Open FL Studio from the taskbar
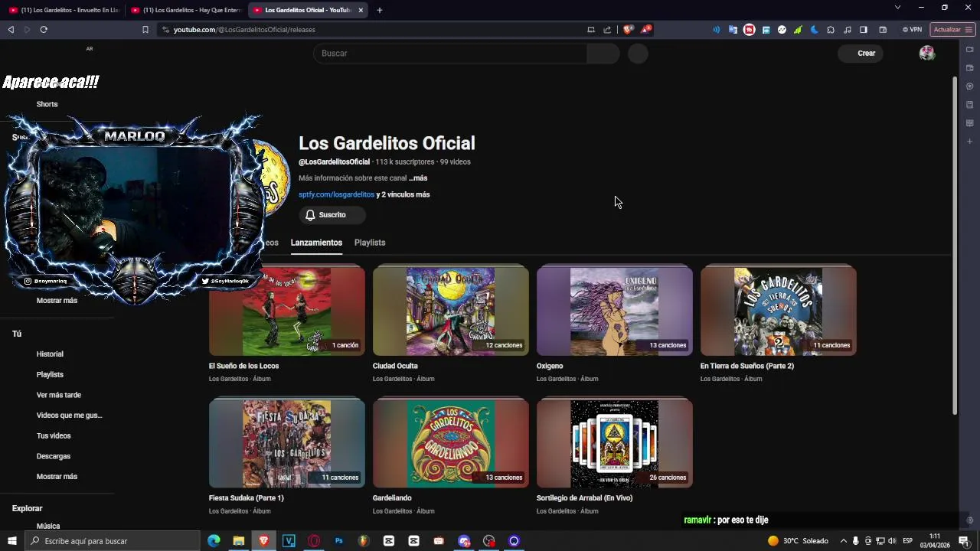The image size is (980, 551). (364, 541)
